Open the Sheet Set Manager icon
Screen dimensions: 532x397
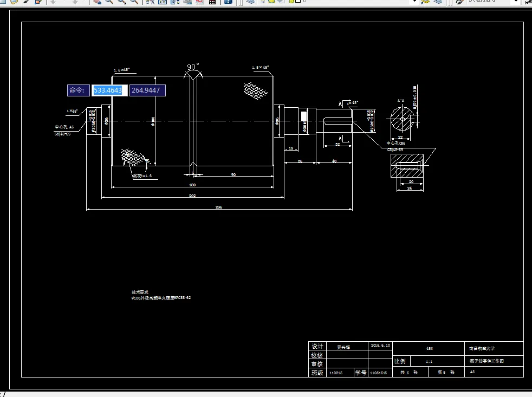coord(187,2)
